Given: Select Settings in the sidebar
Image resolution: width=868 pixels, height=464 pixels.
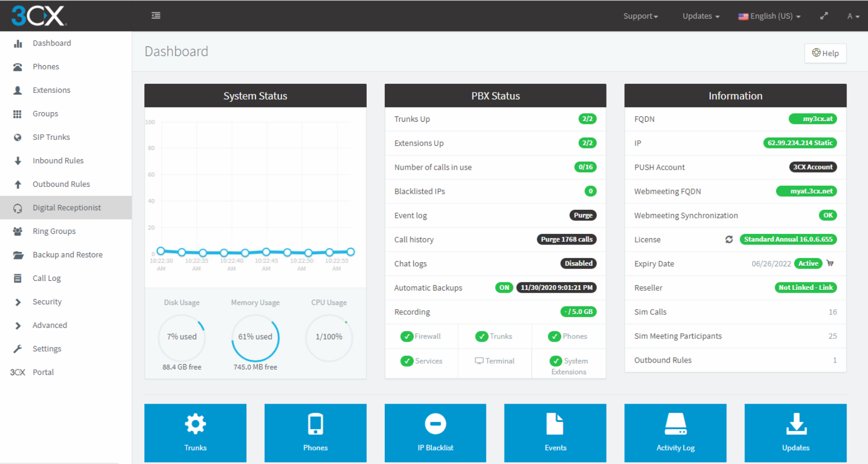Looking at the screenshot, I should 66,349.
